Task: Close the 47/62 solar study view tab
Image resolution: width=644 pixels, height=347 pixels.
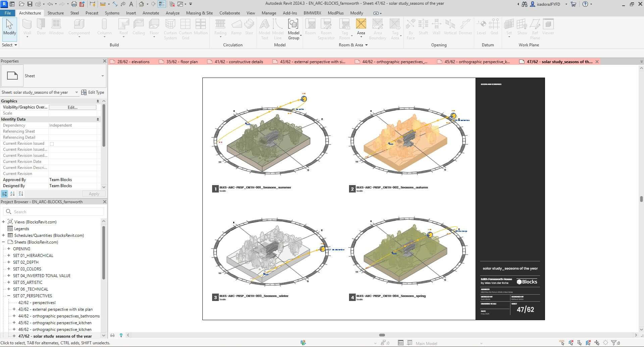Action: point(597,61)
